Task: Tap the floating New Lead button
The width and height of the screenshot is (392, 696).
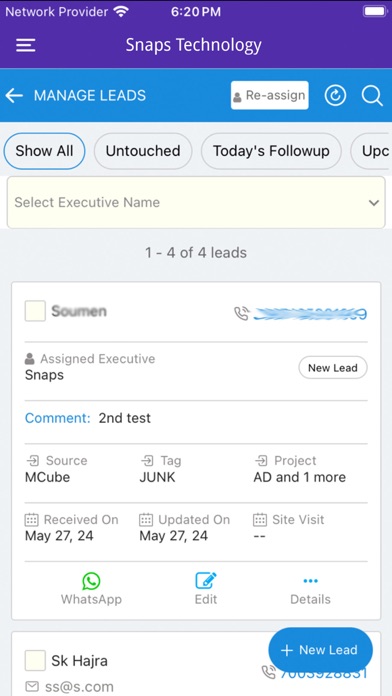Action: (x=321, y=650)
